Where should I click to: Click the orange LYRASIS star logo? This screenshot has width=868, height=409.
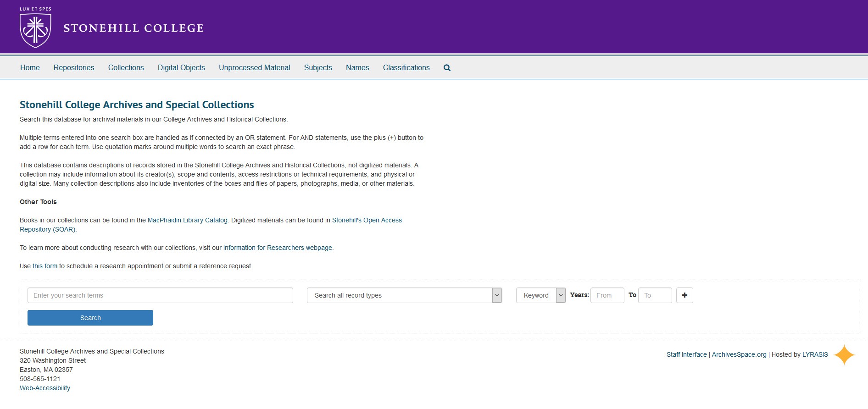(x=844, y=355)
